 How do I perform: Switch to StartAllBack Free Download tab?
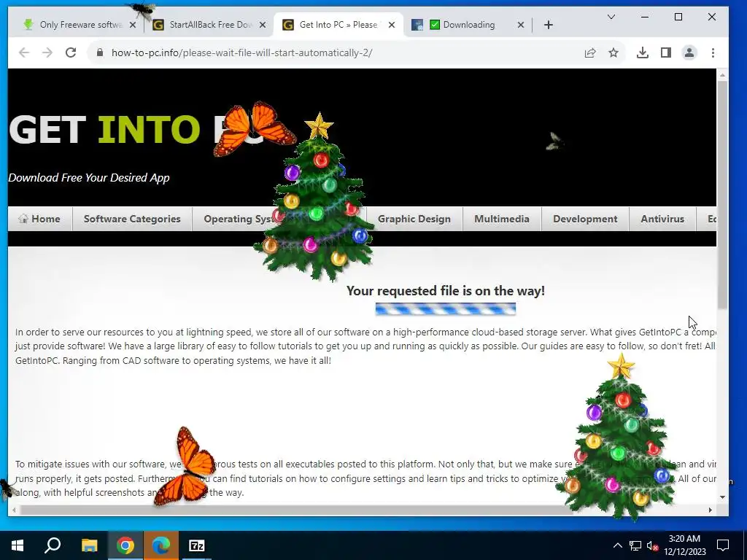click(207, 25)
